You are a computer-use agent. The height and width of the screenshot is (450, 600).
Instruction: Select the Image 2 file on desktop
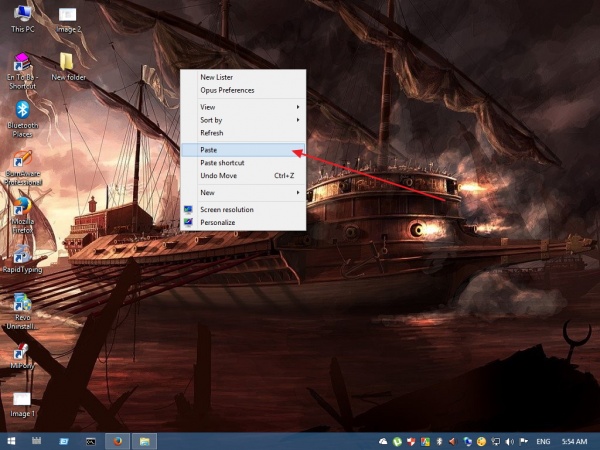68,15
